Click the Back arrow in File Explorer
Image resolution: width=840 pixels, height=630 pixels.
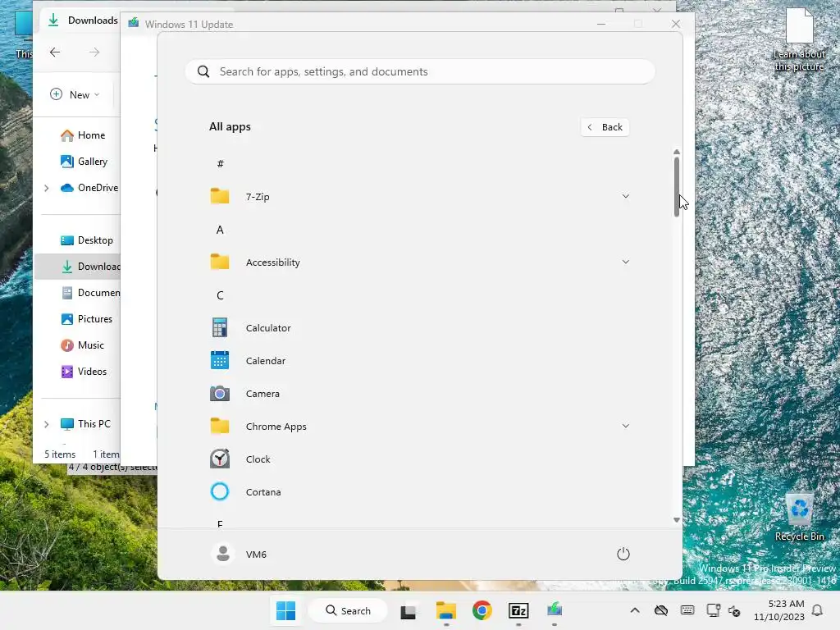(55, 52)
